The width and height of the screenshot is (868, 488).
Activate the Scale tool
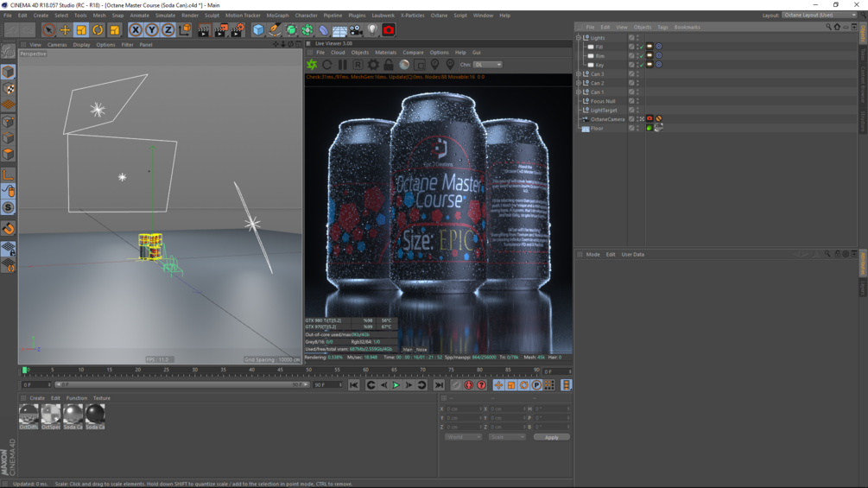click(81, 30)
